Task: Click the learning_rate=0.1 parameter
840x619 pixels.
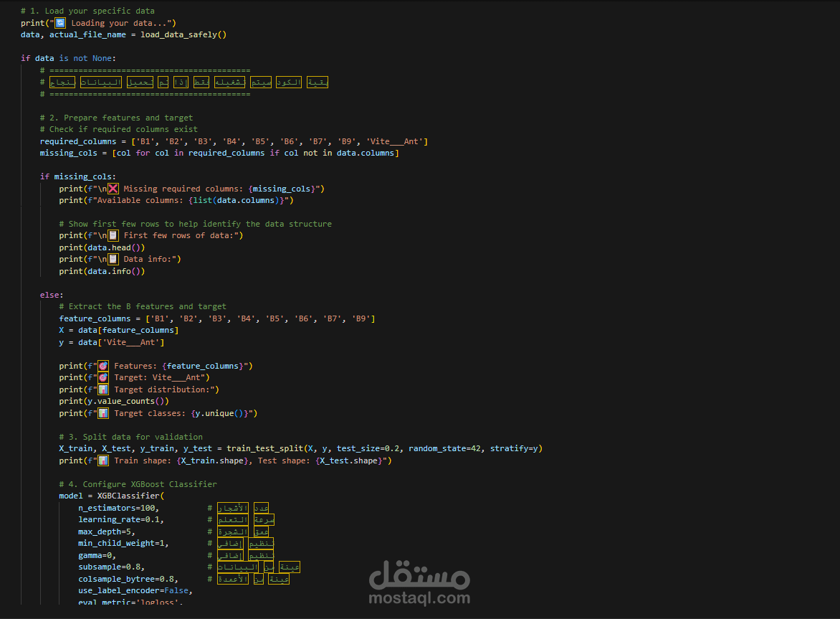Action: pos(121,519)
